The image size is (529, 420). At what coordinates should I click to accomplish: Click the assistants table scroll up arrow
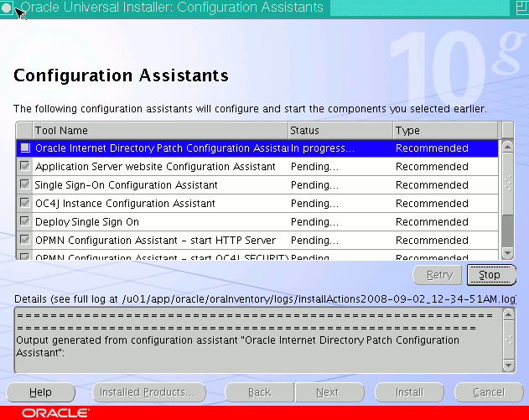coord(508,147)
